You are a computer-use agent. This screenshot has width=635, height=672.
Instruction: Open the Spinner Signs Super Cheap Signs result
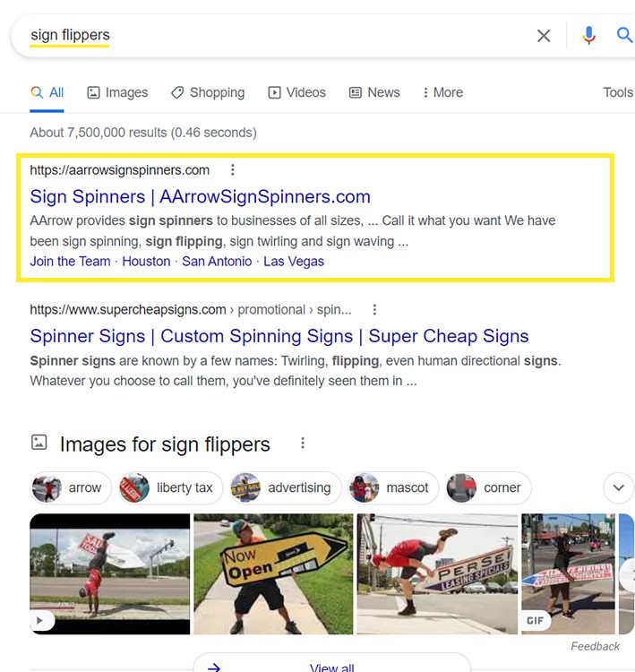[x=279, y=336]
